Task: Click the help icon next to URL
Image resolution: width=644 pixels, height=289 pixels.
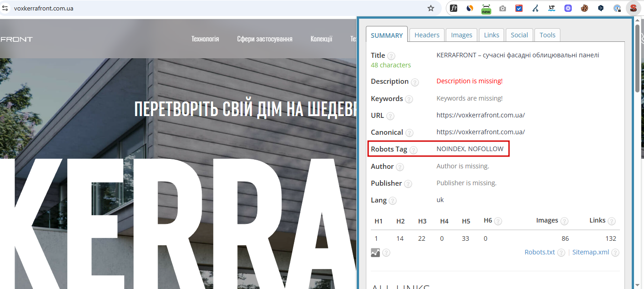Action: 390,116
